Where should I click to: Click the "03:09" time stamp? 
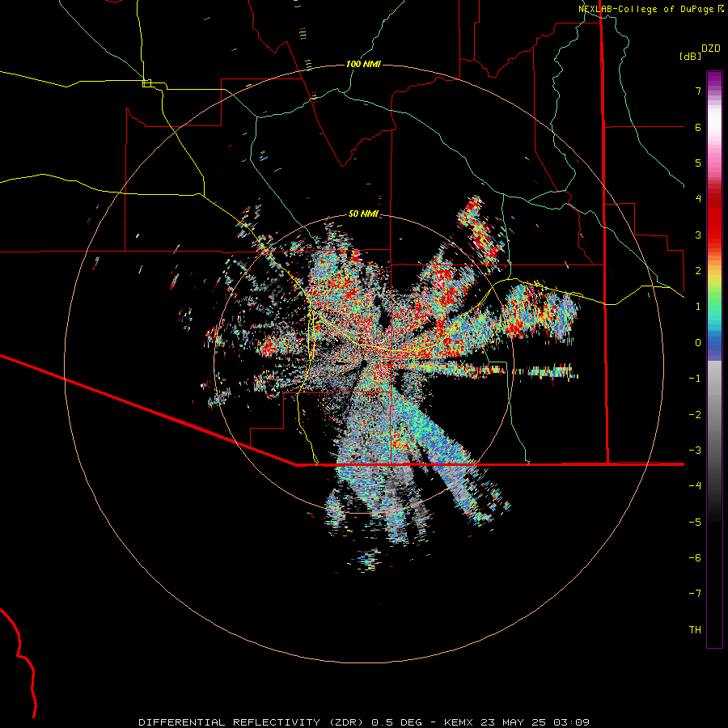pos(571,722)
